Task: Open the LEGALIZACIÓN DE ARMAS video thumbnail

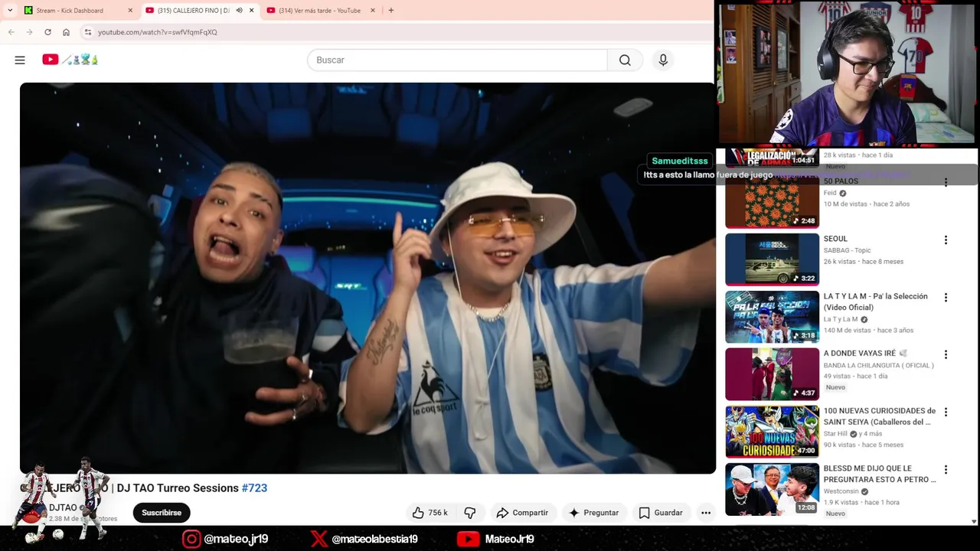Action: point(772,158)
